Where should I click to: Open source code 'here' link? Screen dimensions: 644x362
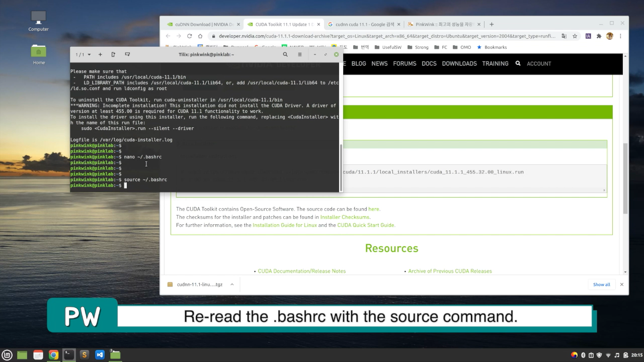[x=374, y=209]
